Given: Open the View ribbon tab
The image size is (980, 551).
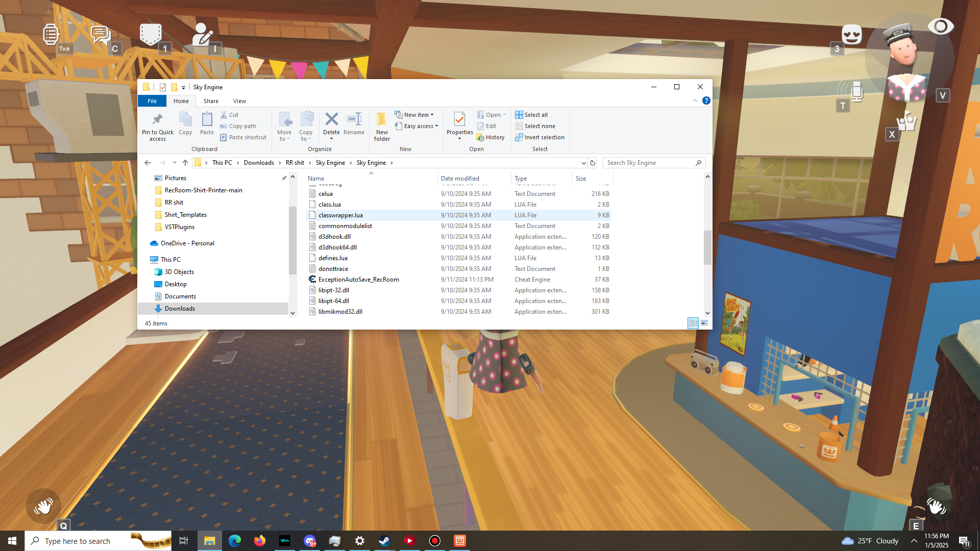Looking at the screenshot, I should pyautogui.click(x=239, y=101).
